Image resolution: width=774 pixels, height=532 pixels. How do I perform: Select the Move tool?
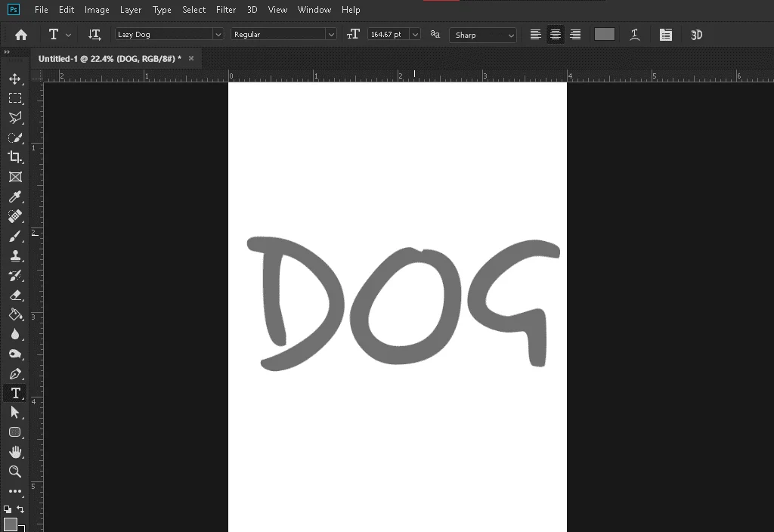coord(15,79)
